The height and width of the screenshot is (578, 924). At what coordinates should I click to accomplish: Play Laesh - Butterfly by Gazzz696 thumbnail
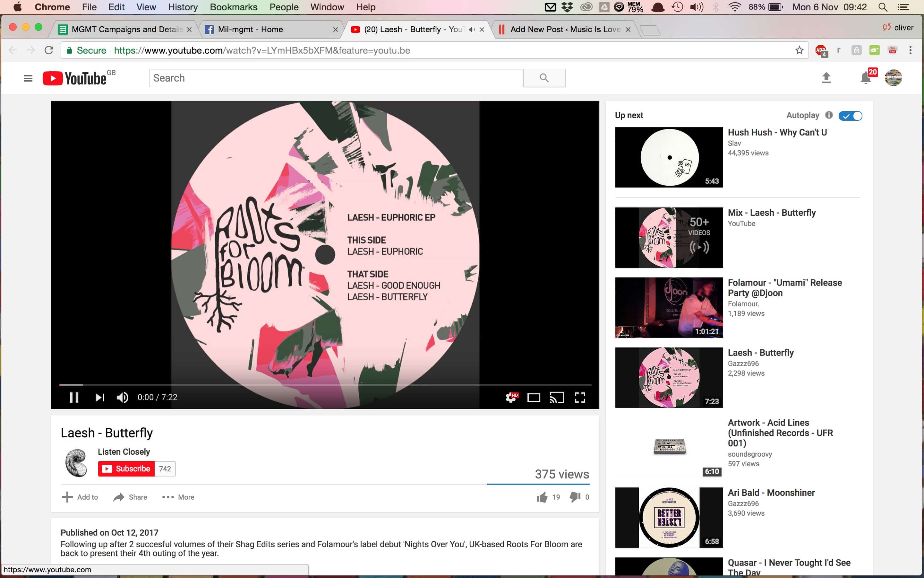669,377
